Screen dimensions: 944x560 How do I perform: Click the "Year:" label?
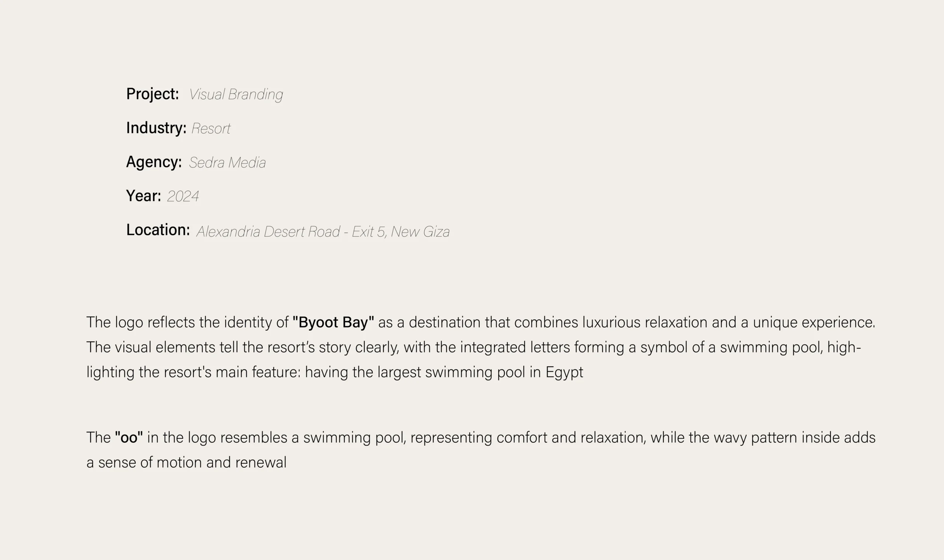(143, 196)
